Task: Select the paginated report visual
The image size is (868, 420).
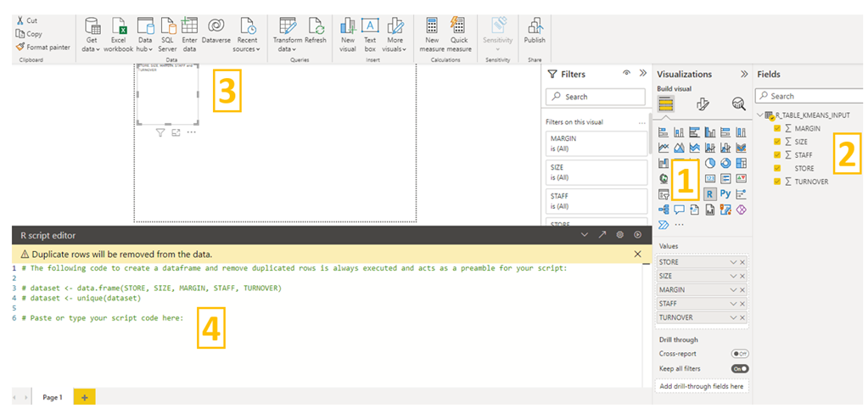Action: tap(709, 210)
